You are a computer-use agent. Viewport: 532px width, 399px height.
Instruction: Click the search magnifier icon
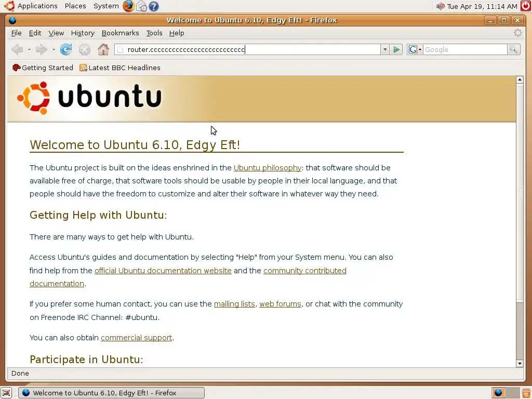coord(513,49)
